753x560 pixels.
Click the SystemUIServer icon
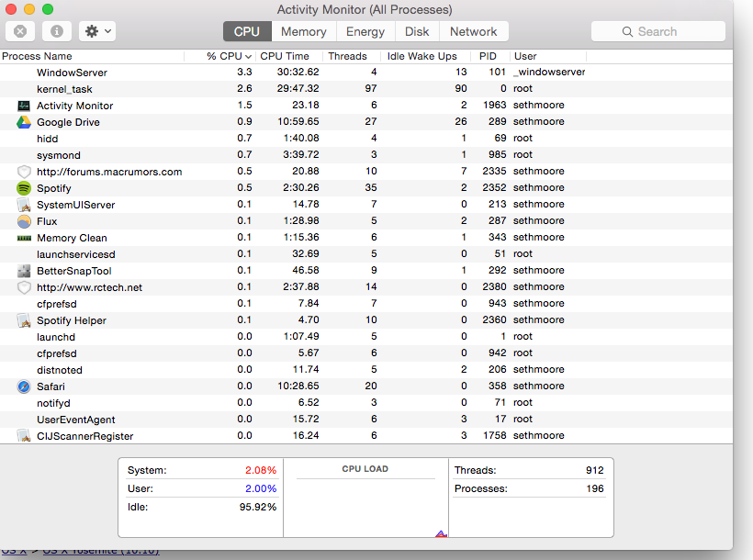point(24,205)
